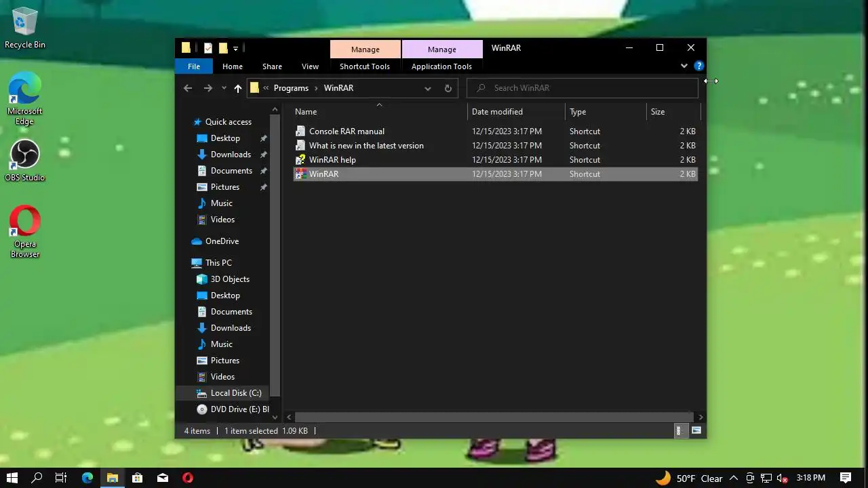Launch Microsoft Edge from desktop shortcut
Screen dimensions: 868x488
click(25, 98)
